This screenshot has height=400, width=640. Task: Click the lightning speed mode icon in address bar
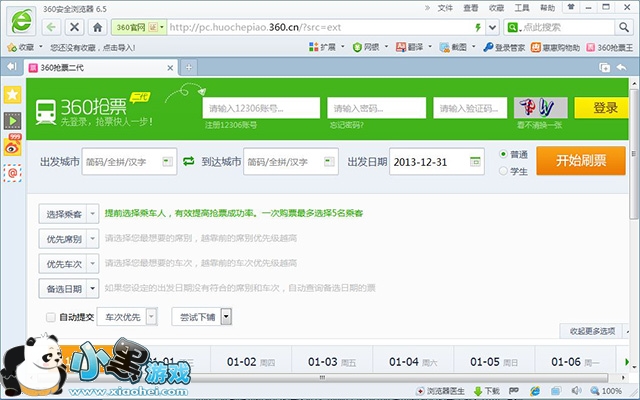(x=478, y=27)
